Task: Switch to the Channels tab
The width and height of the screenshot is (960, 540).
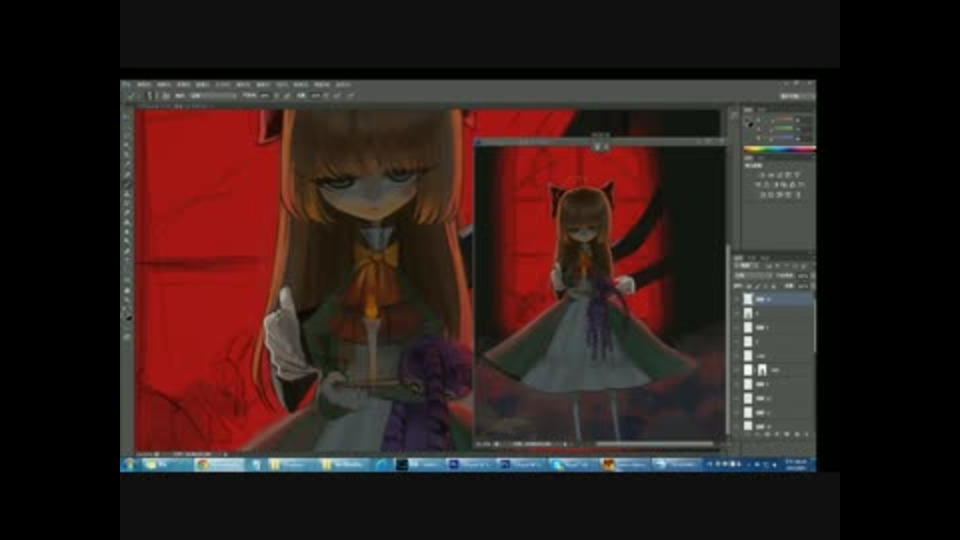Action: point(752,258)
